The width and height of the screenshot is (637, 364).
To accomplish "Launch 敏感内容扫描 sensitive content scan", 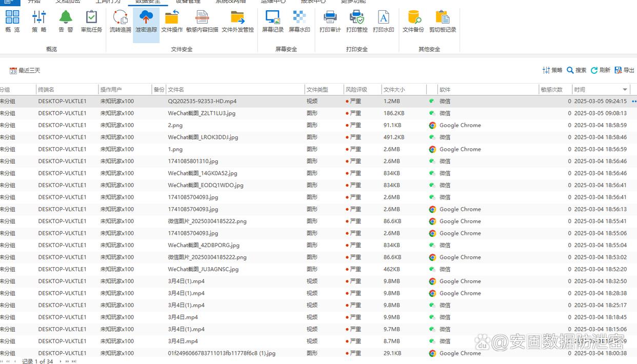I will (x=202, y=22).
